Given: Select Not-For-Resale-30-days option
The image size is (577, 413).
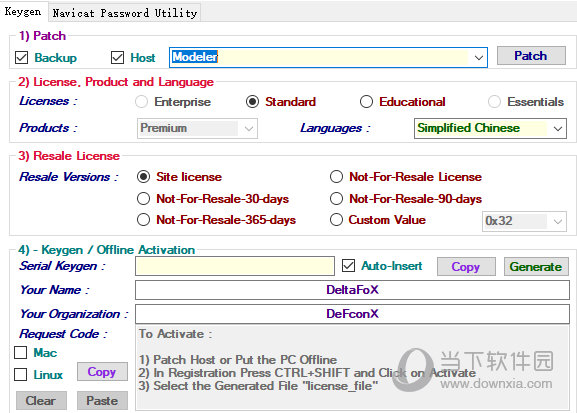Looking at the screenshot, I should (144, 199).
